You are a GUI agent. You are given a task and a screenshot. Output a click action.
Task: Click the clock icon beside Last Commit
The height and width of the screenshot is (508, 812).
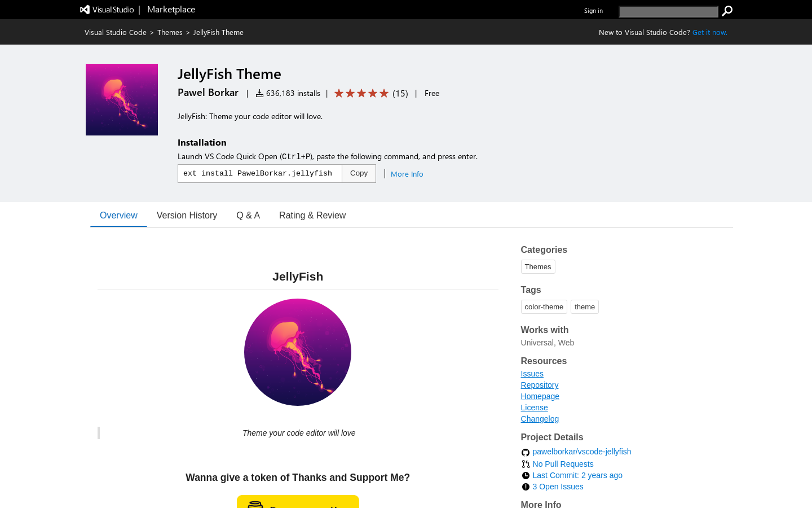(526, 475)
